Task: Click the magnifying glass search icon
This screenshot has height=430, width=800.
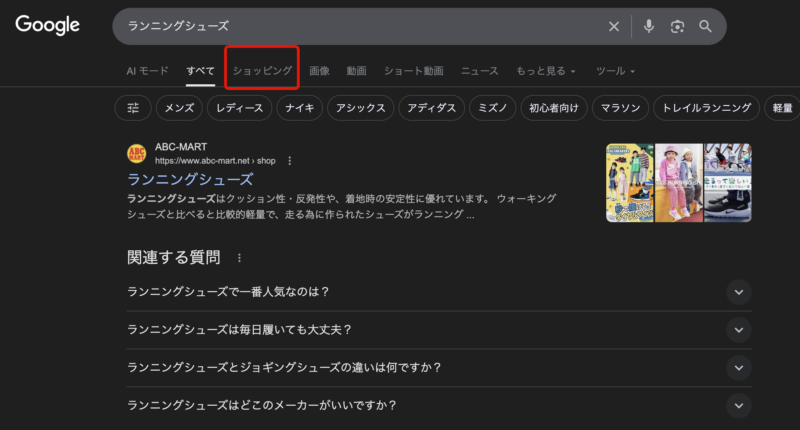Action: 706,26
